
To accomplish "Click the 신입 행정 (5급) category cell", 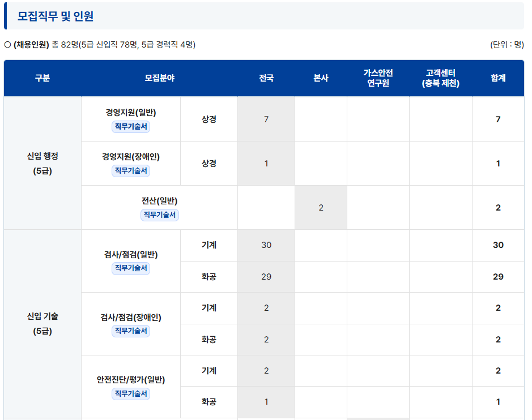I will [x=42, y=163].
